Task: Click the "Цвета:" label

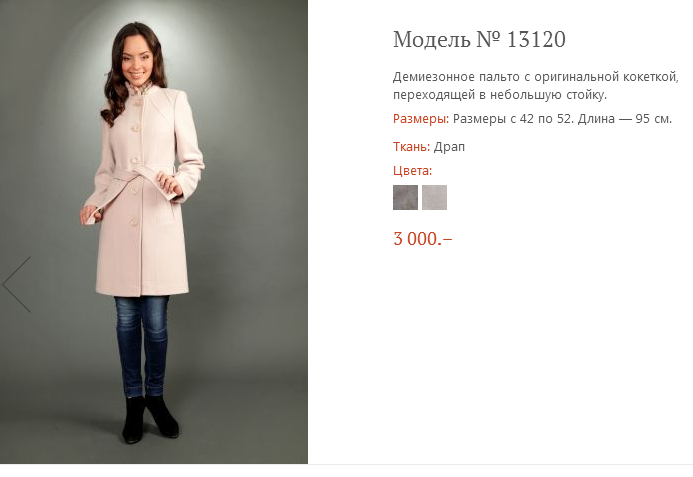Action: point(412,171)
